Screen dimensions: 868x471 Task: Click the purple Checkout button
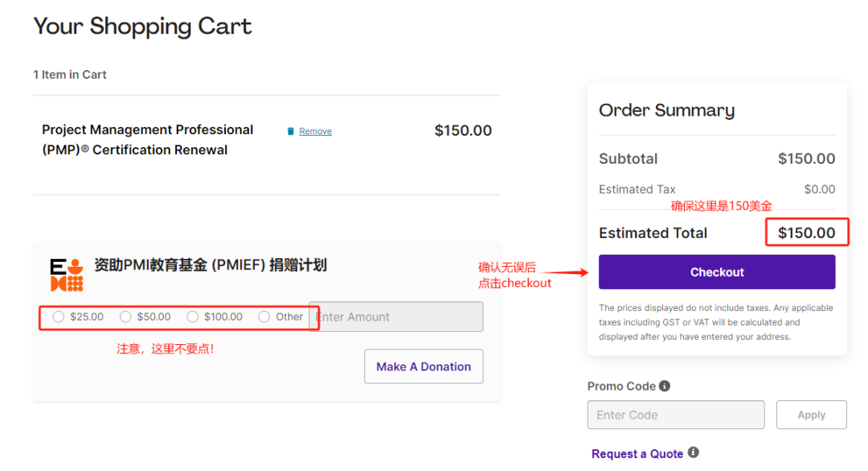coord(717,272)
